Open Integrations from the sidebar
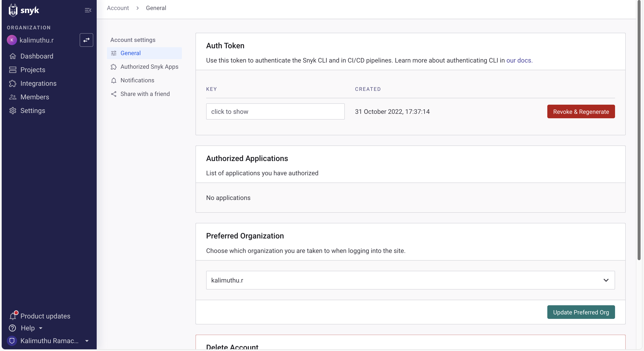644x351 pixels. (x=38, y=83)
